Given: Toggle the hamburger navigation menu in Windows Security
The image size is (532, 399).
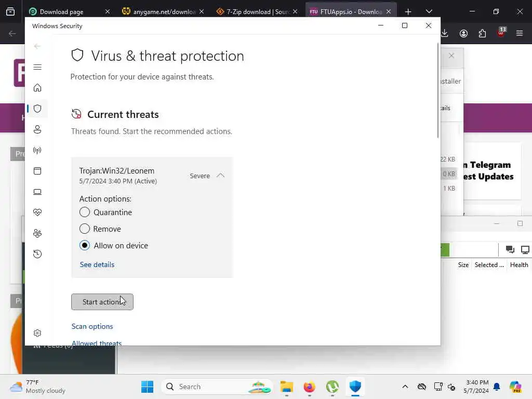Looking at the screenshot, I should click(37, 67).
